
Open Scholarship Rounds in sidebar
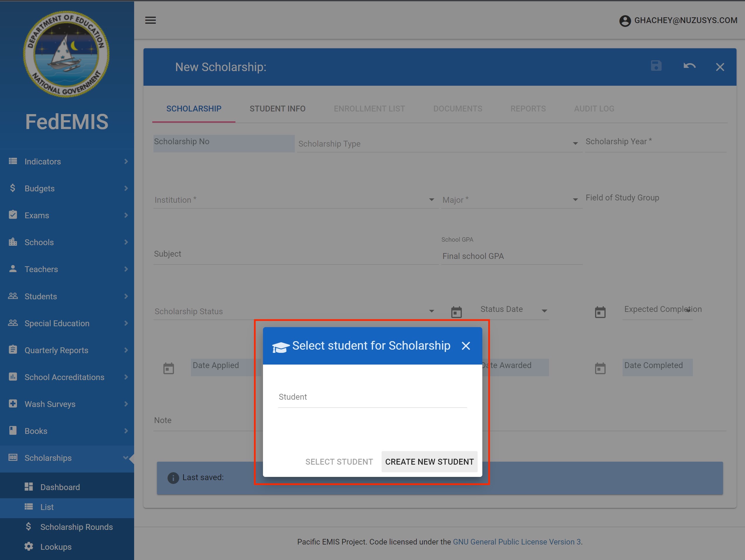[76, 527]
